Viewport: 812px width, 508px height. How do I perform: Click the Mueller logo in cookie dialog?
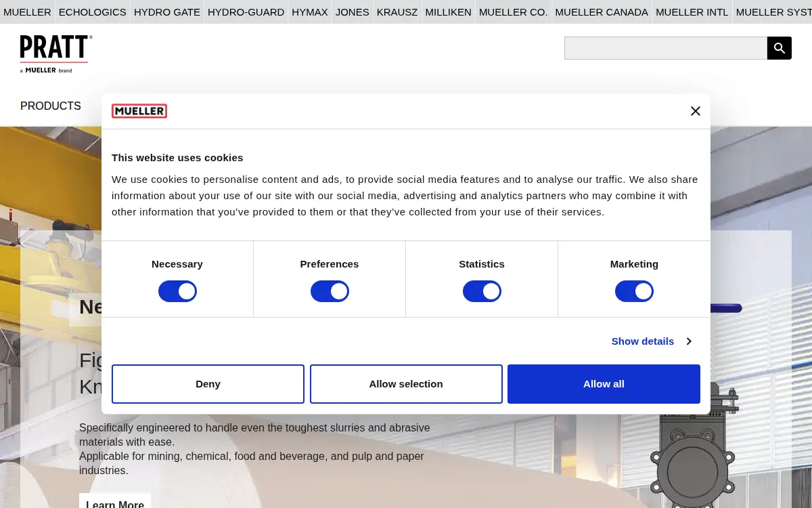click(x=139, y=111)
